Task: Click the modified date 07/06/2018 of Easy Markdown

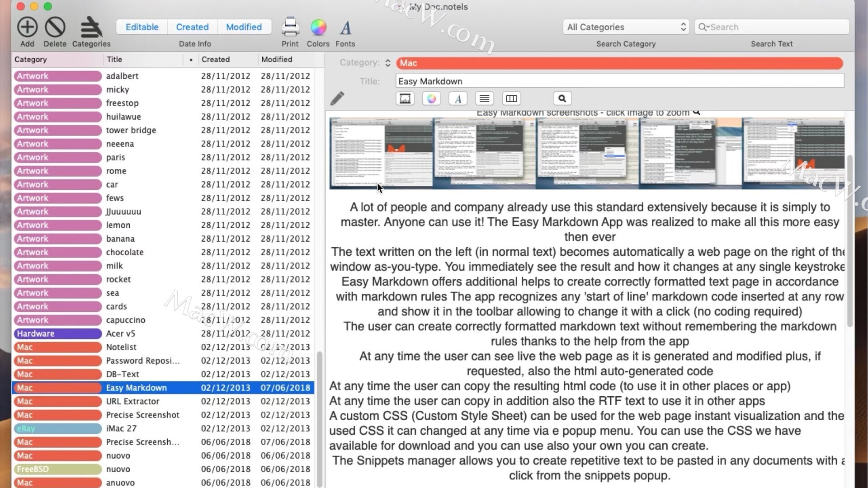Action: click(285, 388)
